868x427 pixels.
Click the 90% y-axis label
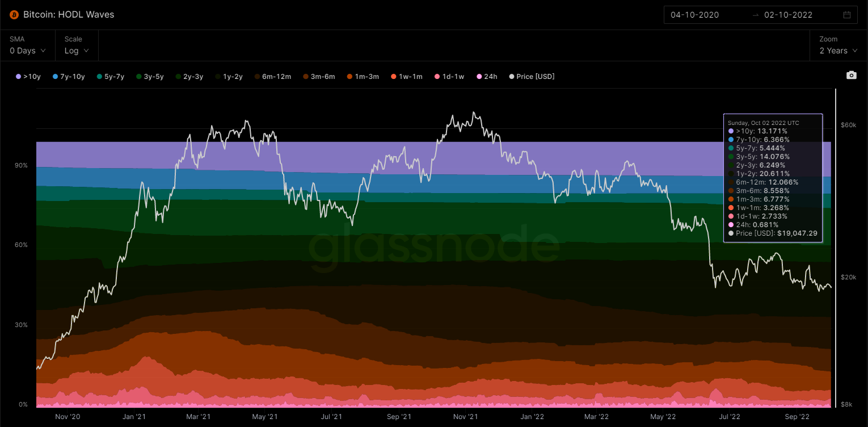(x=22, y=165)
